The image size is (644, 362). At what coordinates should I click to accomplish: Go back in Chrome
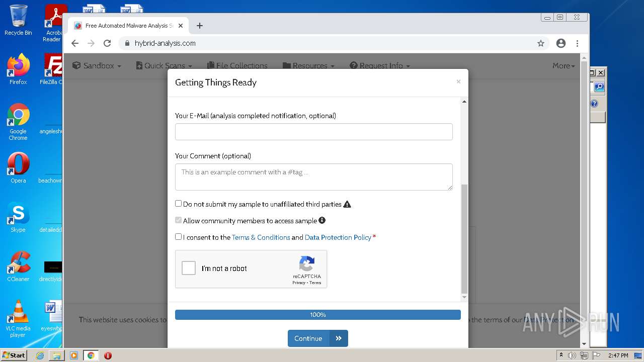[75, 43]
